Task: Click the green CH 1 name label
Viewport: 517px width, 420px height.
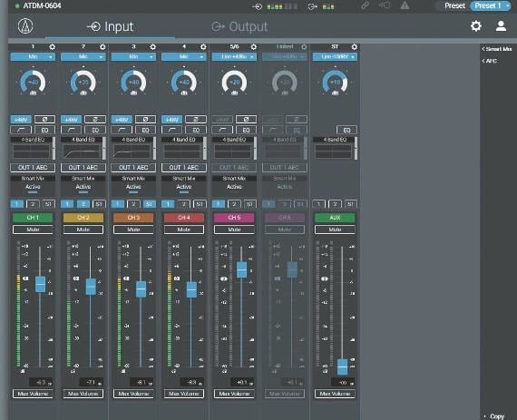Action: coord(33,218)
